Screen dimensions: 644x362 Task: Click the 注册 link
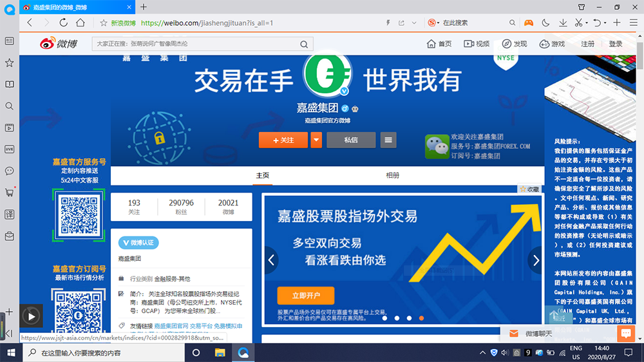[x=587, y=44]
